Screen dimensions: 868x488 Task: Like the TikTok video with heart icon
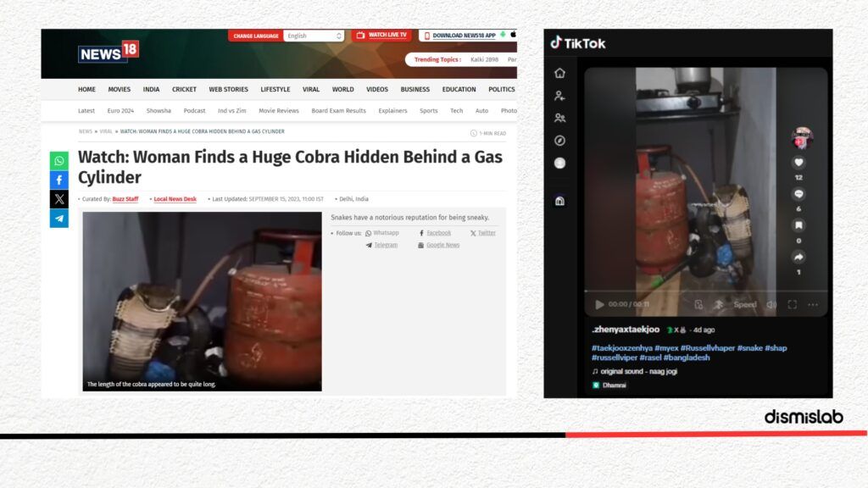click(798, 163)
